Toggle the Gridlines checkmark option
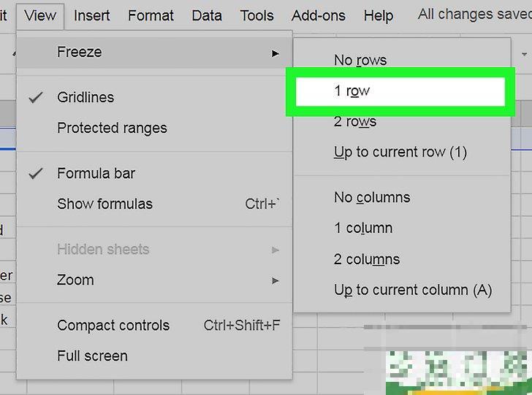The width and height of the screenshot is (532, 395). tap(85, 97)
